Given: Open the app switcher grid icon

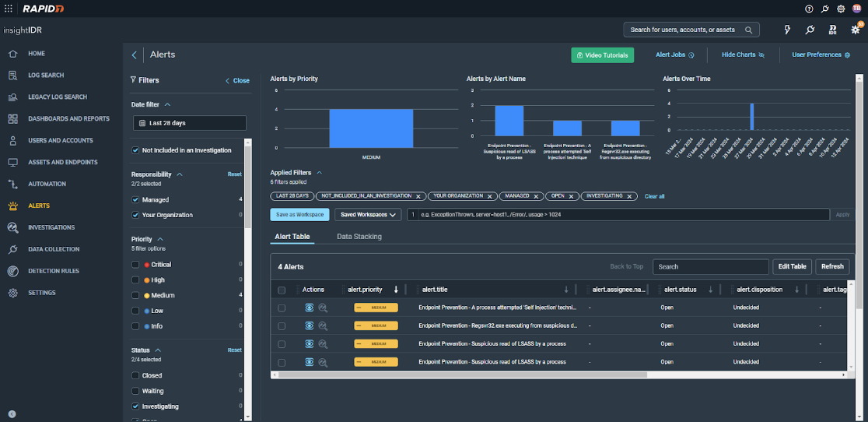Looking at the screenshot, I should click(9, 9).
